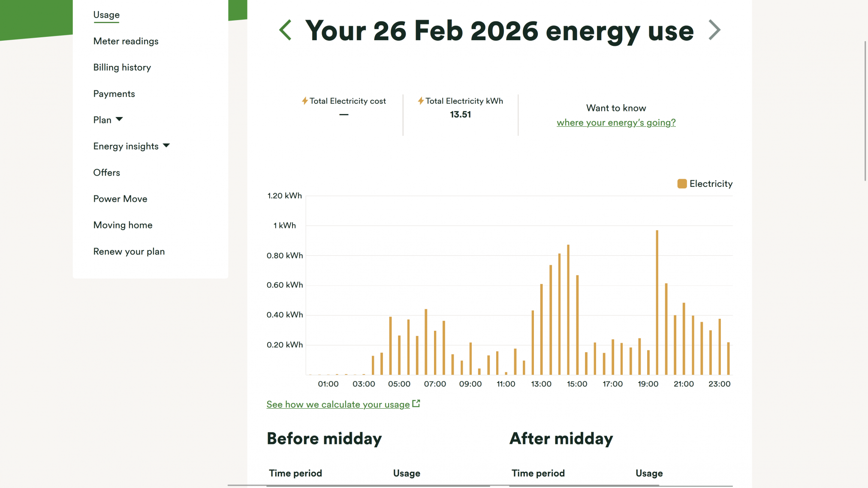Viewport: 868px width, 488px height.
Task: Click lightning icon beside Total Electricity kWh
Action: tap(421, 101)
